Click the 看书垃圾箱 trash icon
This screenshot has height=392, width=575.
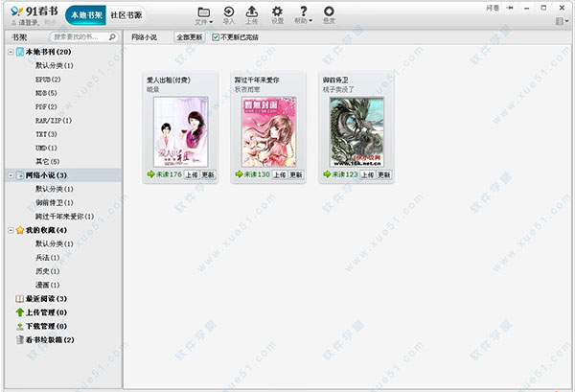click(20, 340)
